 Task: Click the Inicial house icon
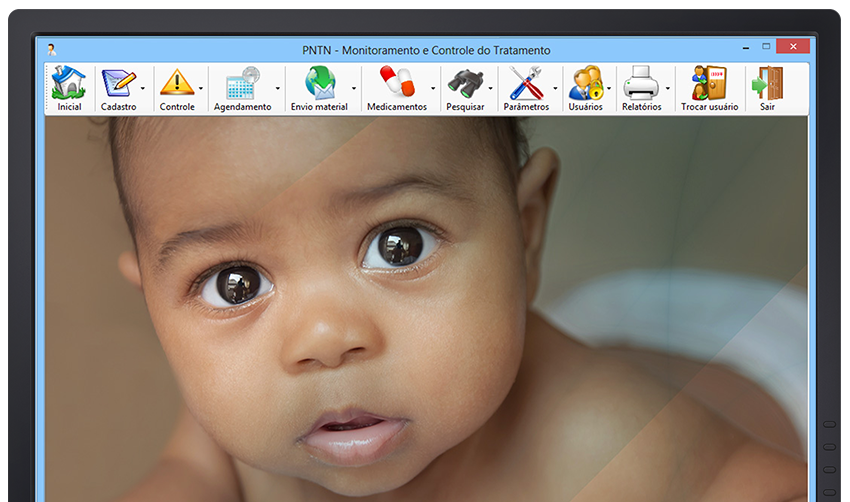tap(69, 83)
